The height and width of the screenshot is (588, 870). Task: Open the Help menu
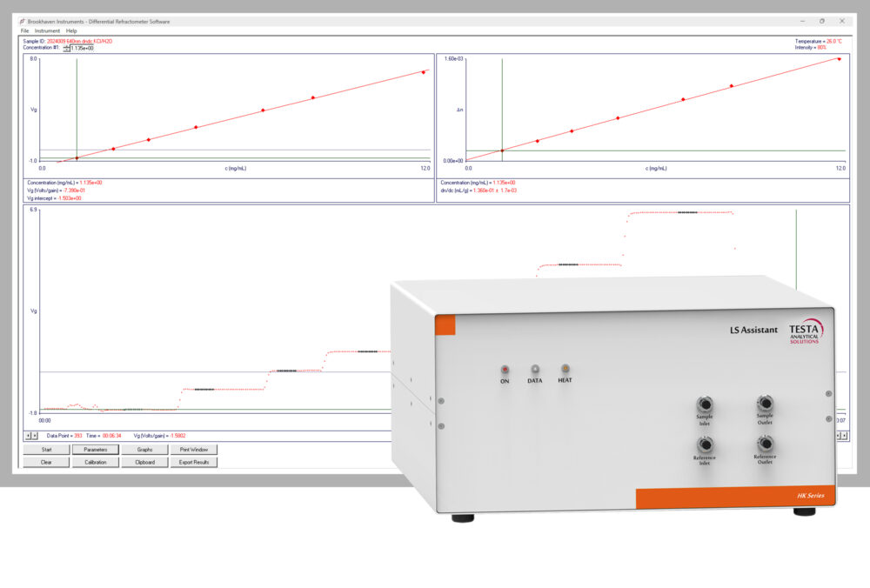(x=71, y=31)
